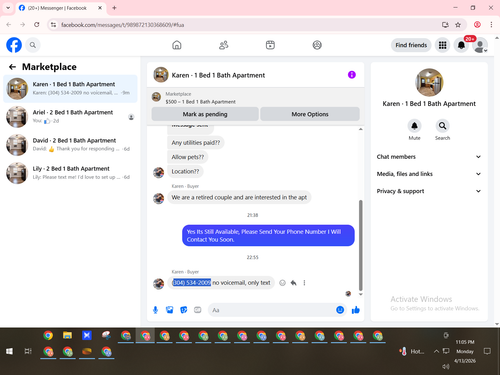
Task: Open a new browser tab with plus
Action: pos(114,8)
